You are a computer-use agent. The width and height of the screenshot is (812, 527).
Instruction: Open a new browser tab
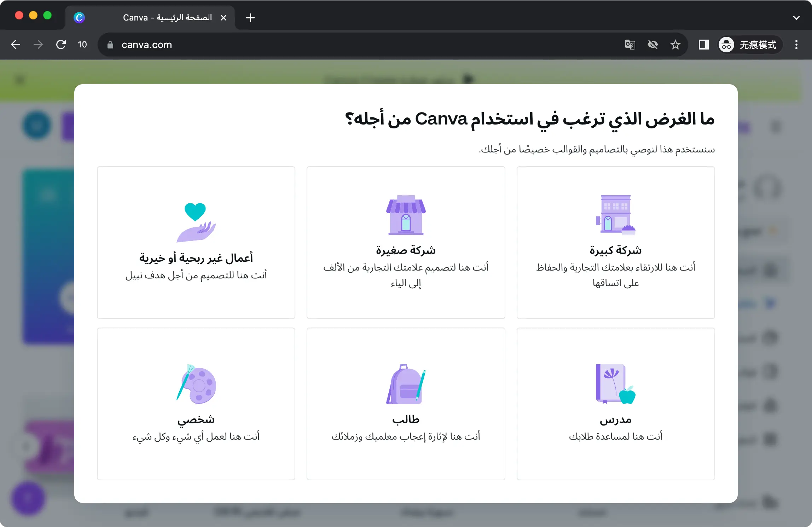pyautogui.click(x=250, y=17)
